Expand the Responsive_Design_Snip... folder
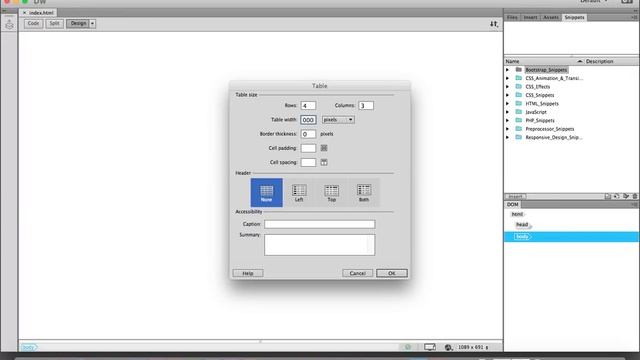This screenshot has width=640, height=360. [x=508, y=137]
